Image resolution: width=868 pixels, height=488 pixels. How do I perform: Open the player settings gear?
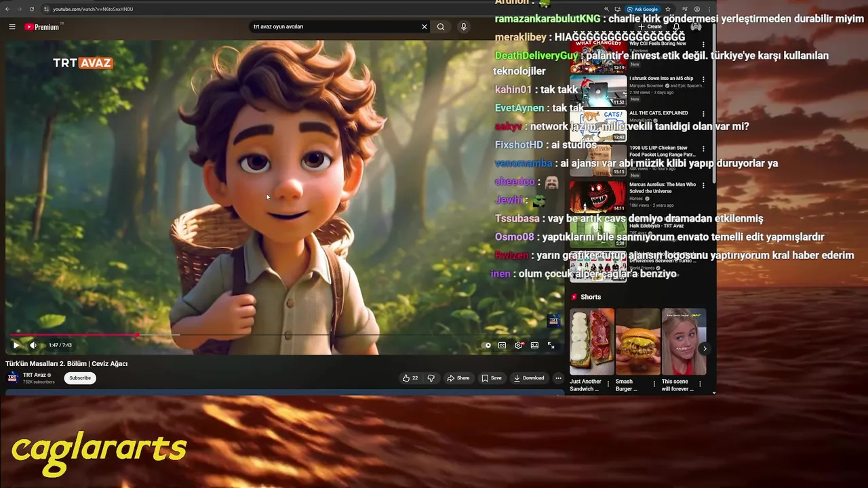point(519,345)
